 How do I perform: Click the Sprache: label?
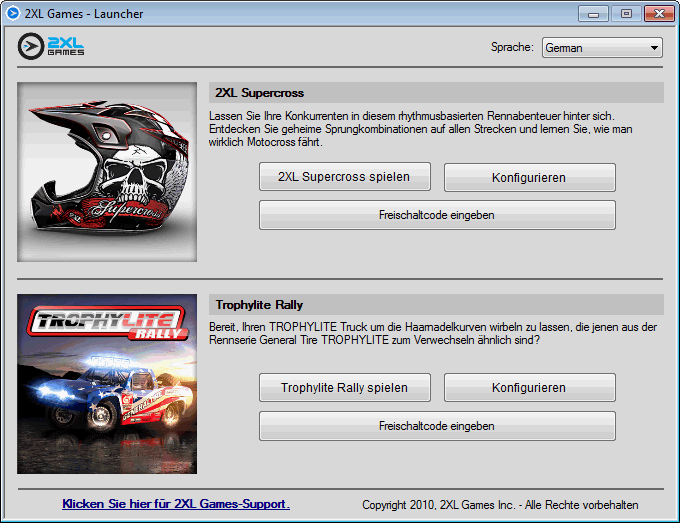coord(512,47)
